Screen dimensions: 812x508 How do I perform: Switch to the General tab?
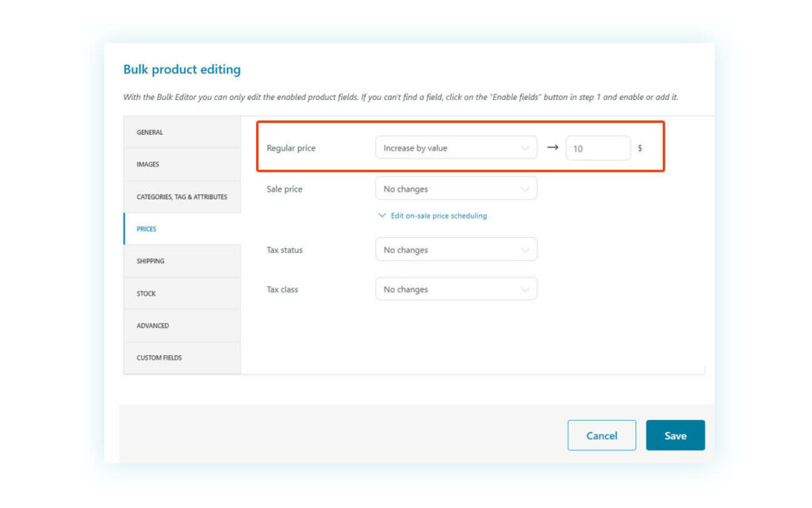click(182, 132)
